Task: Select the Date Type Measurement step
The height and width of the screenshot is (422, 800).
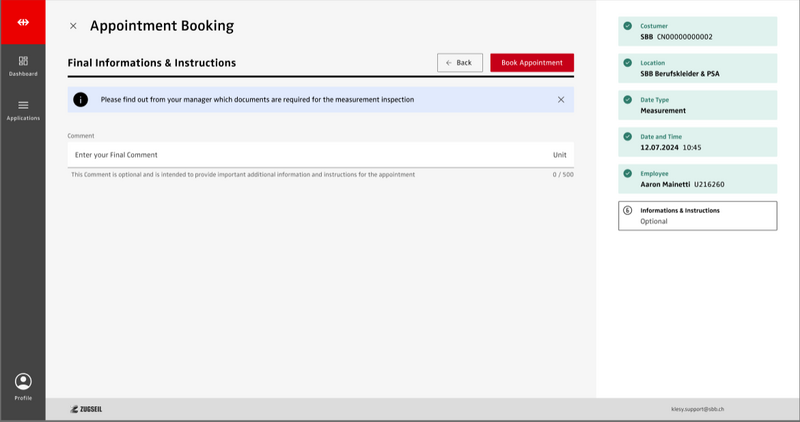Action: click(697, 105)
